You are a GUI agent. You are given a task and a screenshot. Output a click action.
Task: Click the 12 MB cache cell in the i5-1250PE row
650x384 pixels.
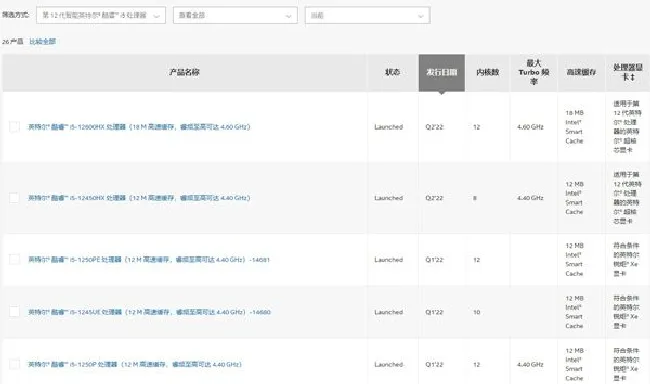tap(574, 260)
